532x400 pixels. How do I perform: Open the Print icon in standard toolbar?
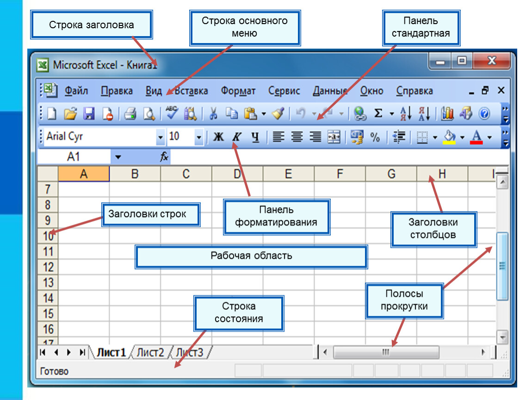pos(130,114)
